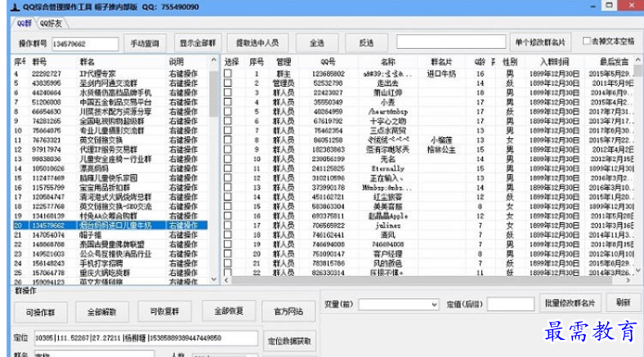Sort by the 入群时间 column header
The width and height of the screenshot is (644, 357).
[554, 62]
